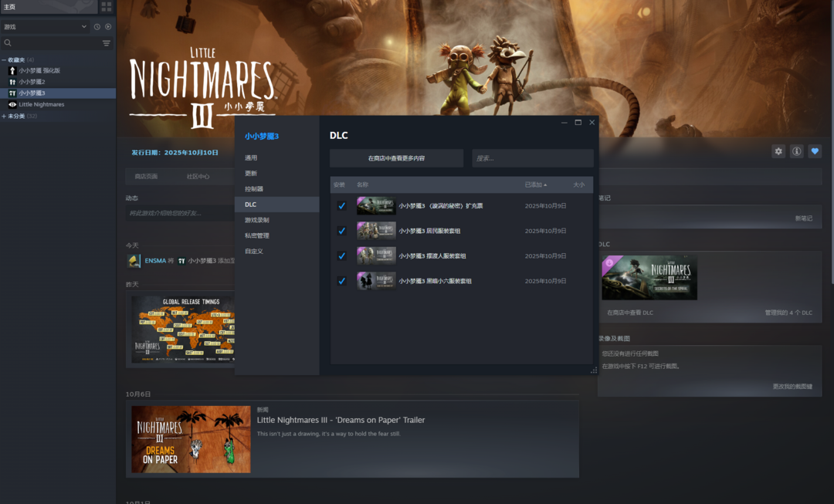Select 控制器 in the properties sidebar

pyautogui.click(x=254, y=189)
